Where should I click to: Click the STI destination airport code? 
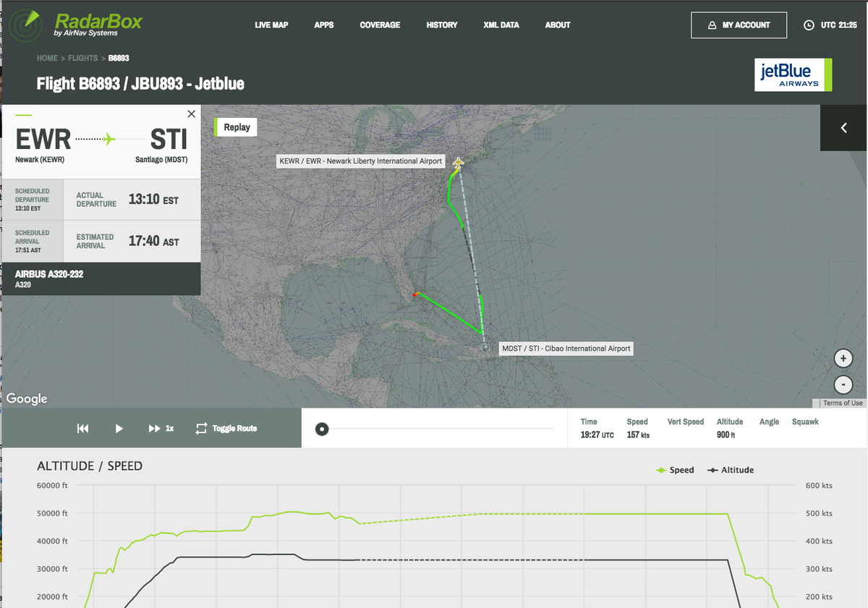pyautogui.click(x=169, y=138)
